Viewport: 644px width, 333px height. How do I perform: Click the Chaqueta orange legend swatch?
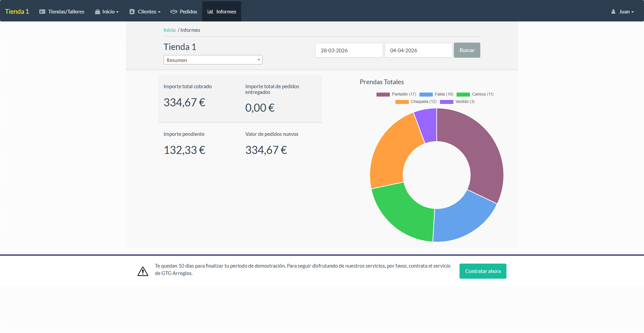402,102
